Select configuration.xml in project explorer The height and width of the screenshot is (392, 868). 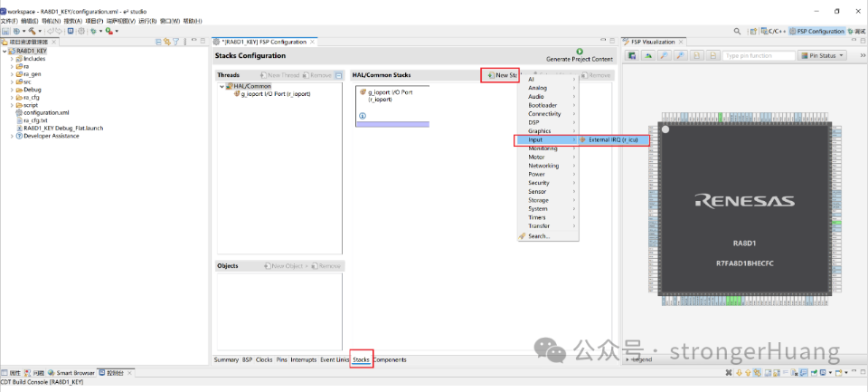click(42, 112)
